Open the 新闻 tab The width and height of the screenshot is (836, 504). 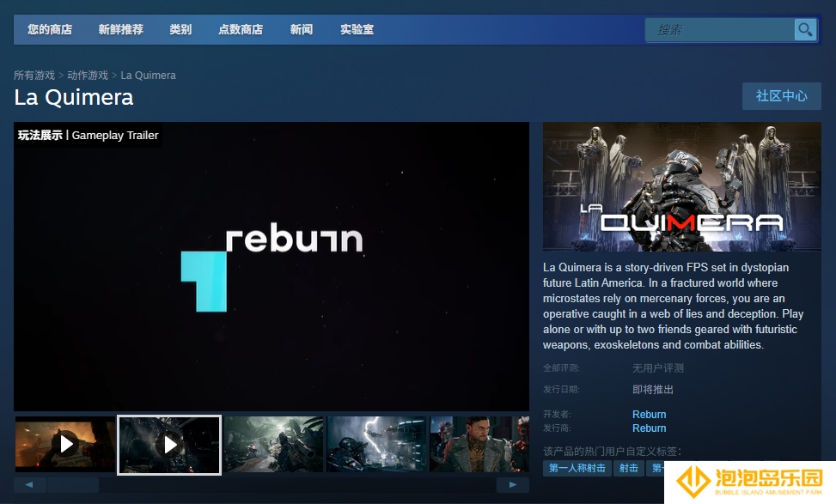point(302,30)
